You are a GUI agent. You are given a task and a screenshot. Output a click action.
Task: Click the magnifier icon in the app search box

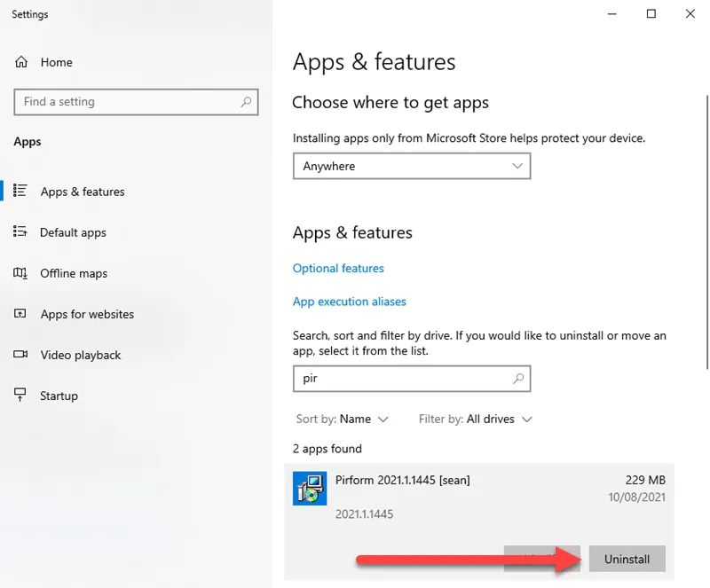(x=517, y=379)
